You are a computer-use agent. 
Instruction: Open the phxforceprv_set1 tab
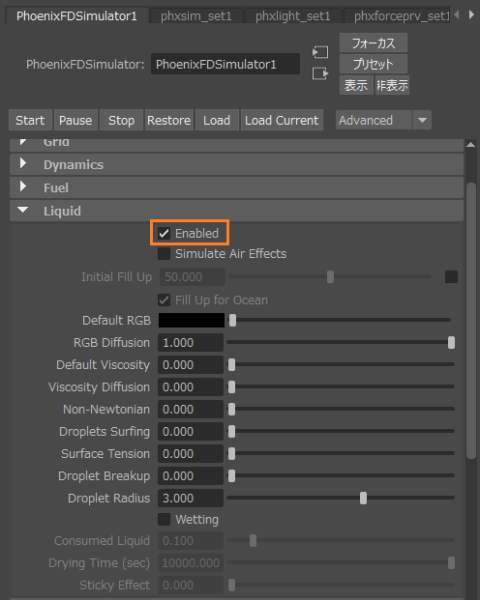[398, 16]
